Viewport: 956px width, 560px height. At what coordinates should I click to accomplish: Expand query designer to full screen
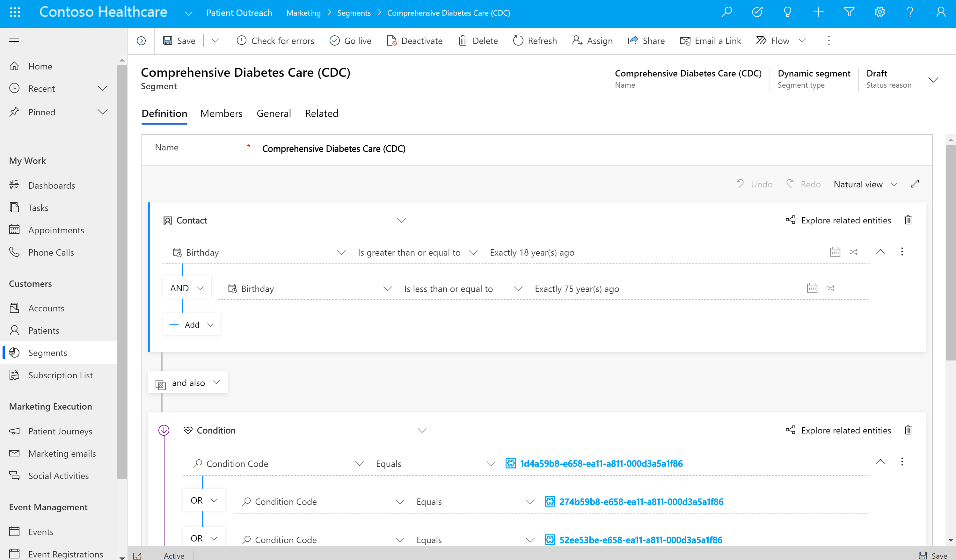click(915, 184)
